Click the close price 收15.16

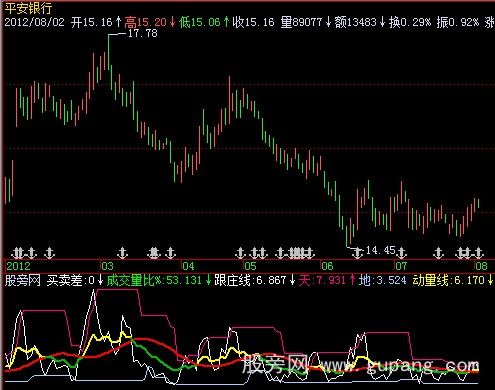tap(254, 22)
